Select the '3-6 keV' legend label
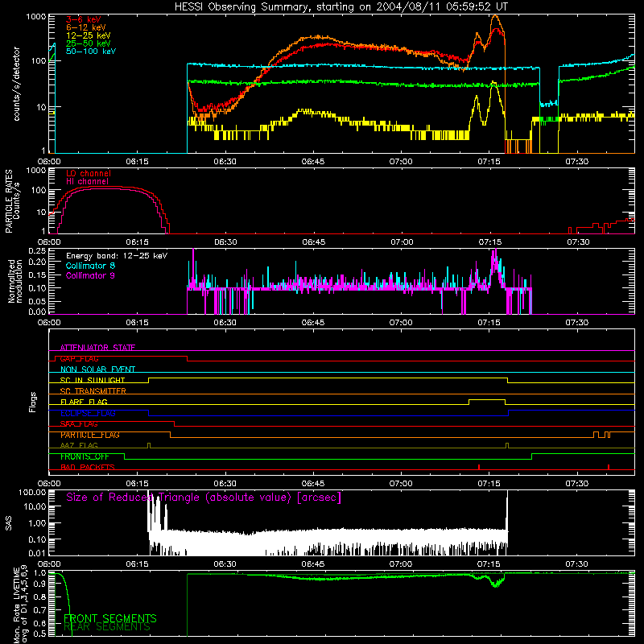 (84, 19)
